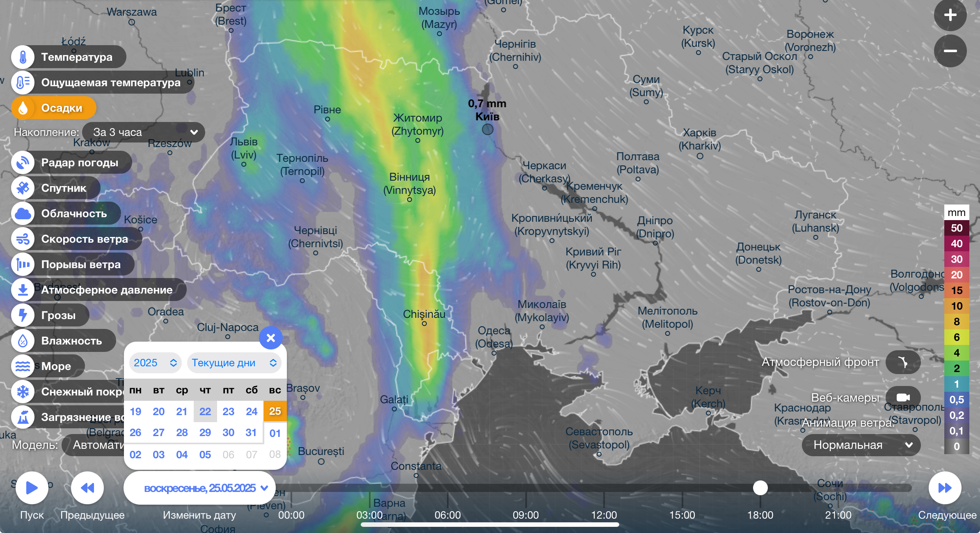Select the thunderstorms lightning icon

coord(23,315)
